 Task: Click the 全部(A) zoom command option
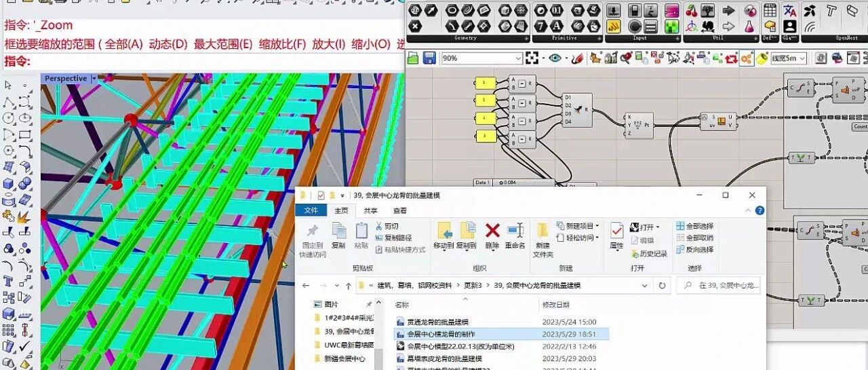[124, 44]
